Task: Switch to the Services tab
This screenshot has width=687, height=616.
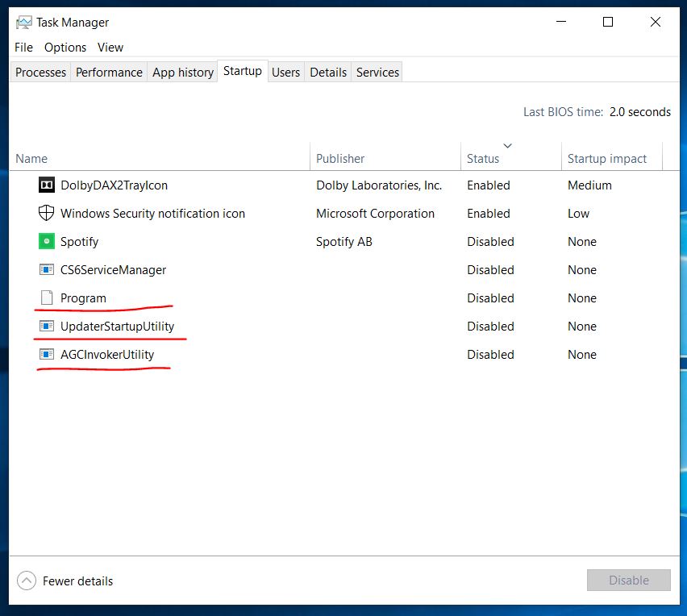Action: click(377, 73)
